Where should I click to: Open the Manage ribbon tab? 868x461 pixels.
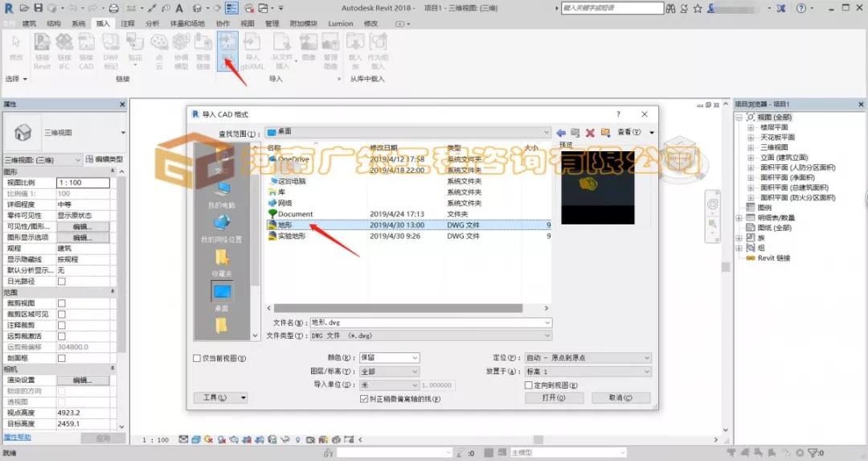click(272, 24)
